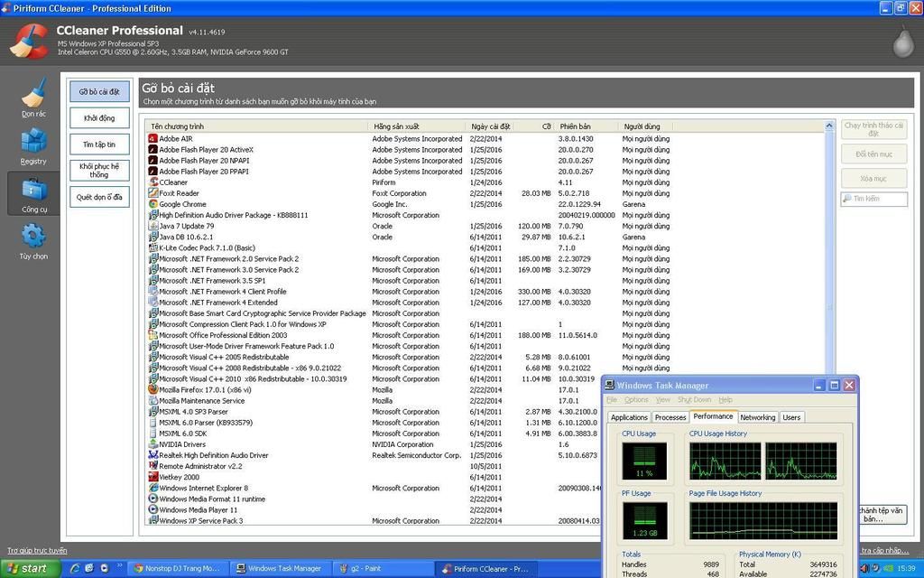Image resolution: width=924 pixels, height=578 pixels.
Task: Click the NVIDIA Drivers icon
Action: (x=153, y=444)
